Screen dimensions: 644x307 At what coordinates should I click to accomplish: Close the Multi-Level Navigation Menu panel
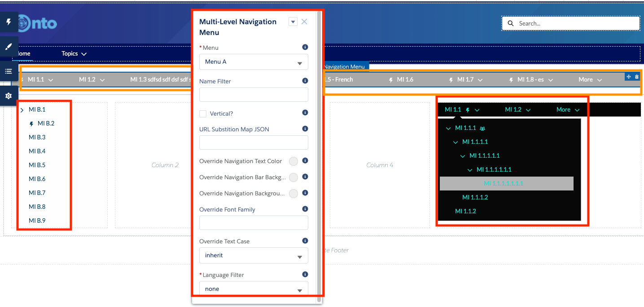coord(304,22)
